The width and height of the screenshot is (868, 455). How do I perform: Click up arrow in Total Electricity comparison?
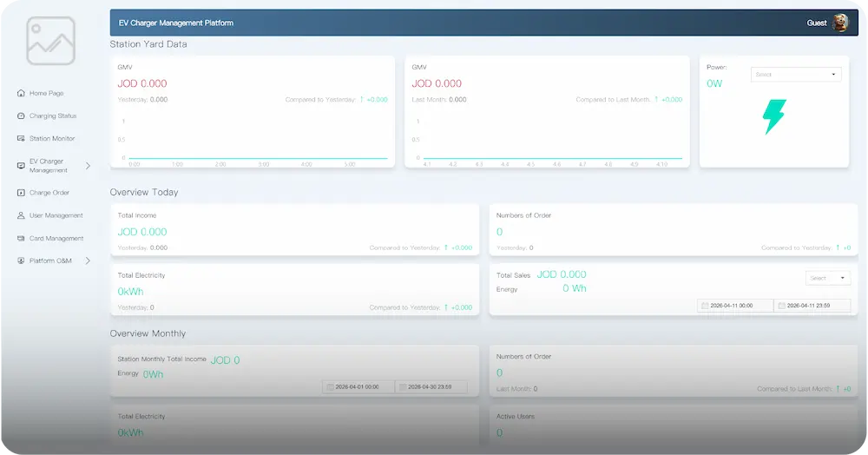(x=445, y=307)
